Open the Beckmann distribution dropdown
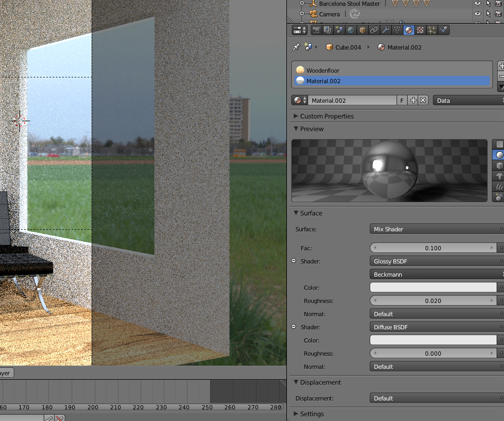This screenshot has height=421, width=504. (x=437, y=275)
